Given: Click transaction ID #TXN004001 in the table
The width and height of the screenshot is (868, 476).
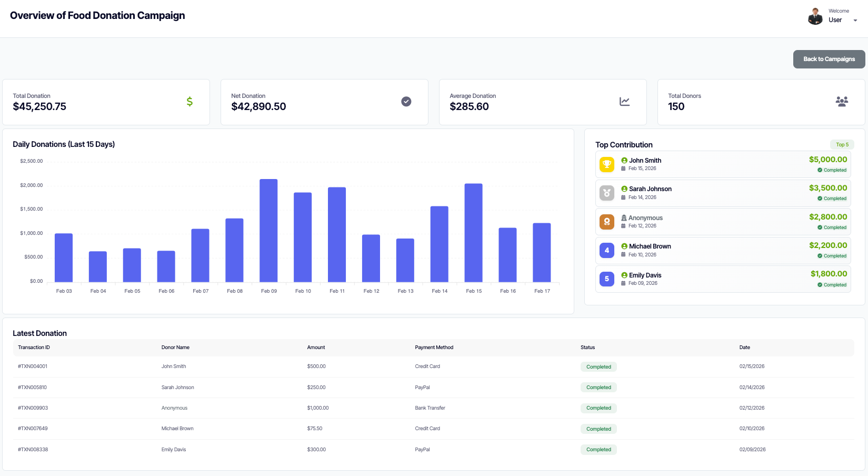Looking at the screenshot, I should (x=33, y=366).
